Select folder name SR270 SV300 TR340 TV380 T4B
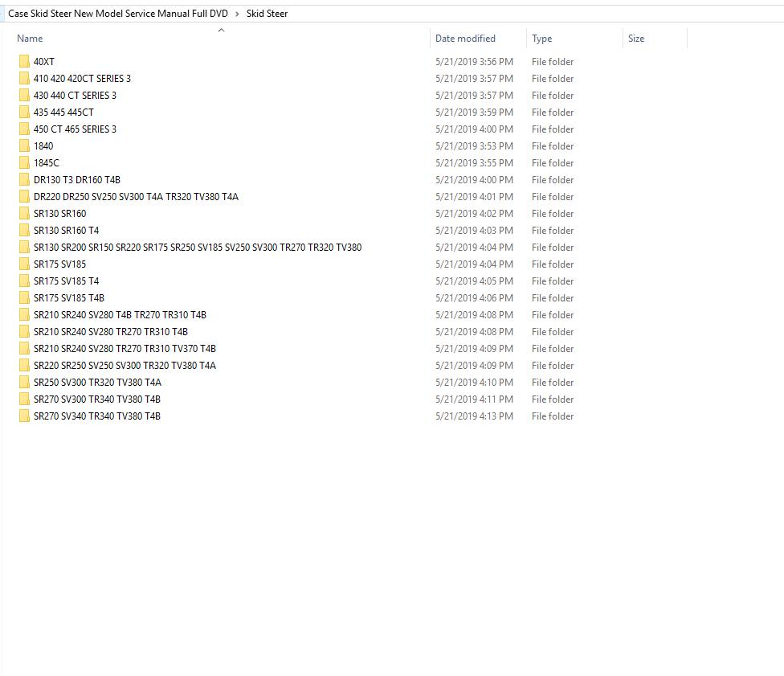The image size is (784, 676). pyautogui.click(x=97, y=399)
